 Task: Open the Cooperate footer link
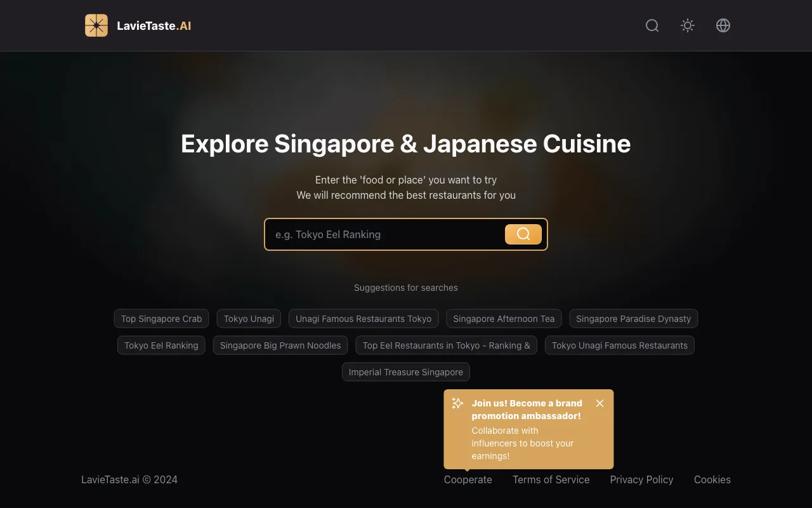click(x=468, y=479)
